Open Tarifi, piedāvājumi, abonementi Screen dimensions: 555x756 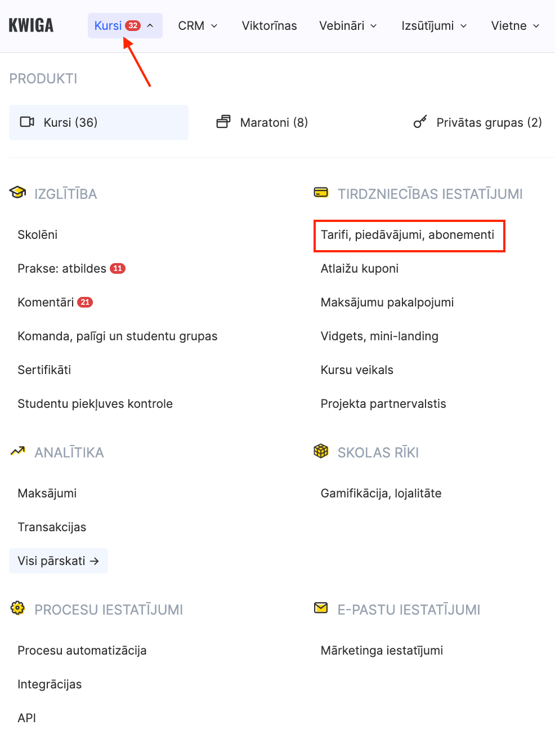pos(408,235)
